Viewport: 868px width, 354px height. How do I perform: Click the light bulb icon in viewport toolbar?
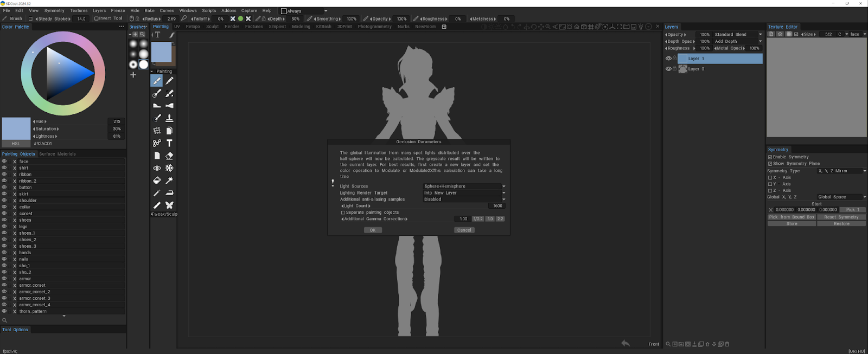[641, 27]
